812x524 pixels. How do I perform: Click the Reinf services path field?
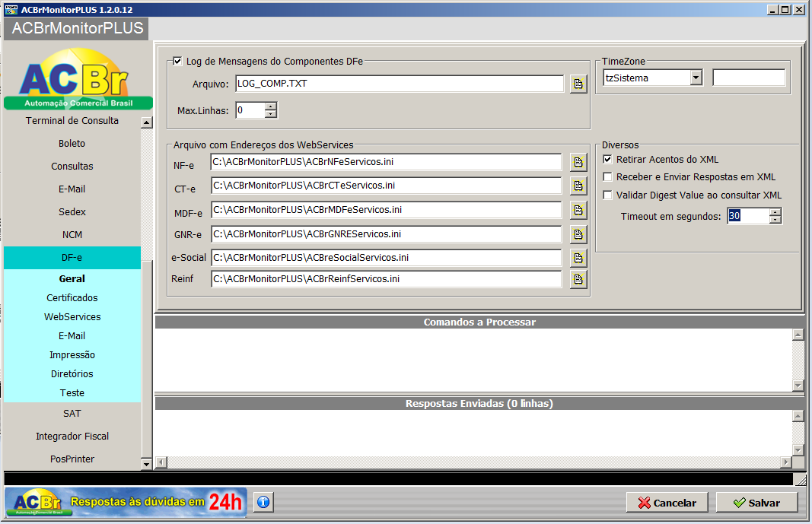click(387, 279)
